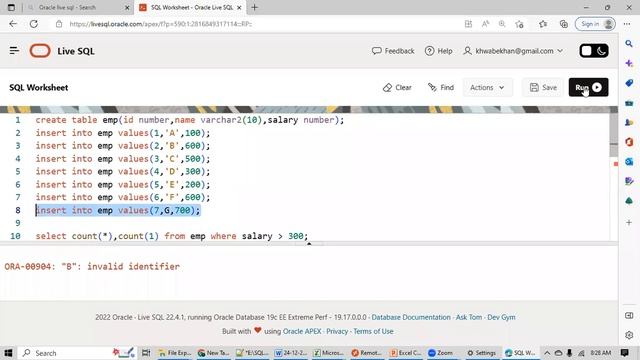Screen dimensions: 640x360
Task: Open the Shopping tag icon in the sidebar
Action: pyautogui.click(x=629, y=83)
